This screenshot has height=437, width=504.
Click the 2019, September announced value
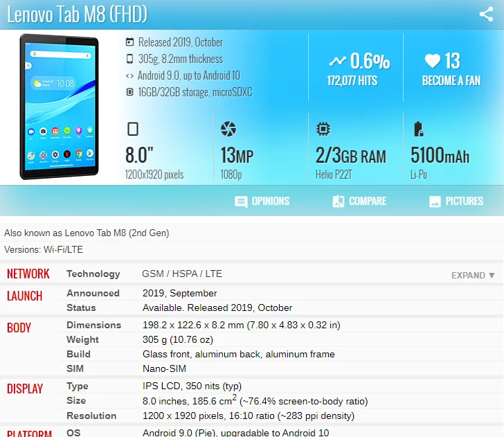[x=180, y=293]
